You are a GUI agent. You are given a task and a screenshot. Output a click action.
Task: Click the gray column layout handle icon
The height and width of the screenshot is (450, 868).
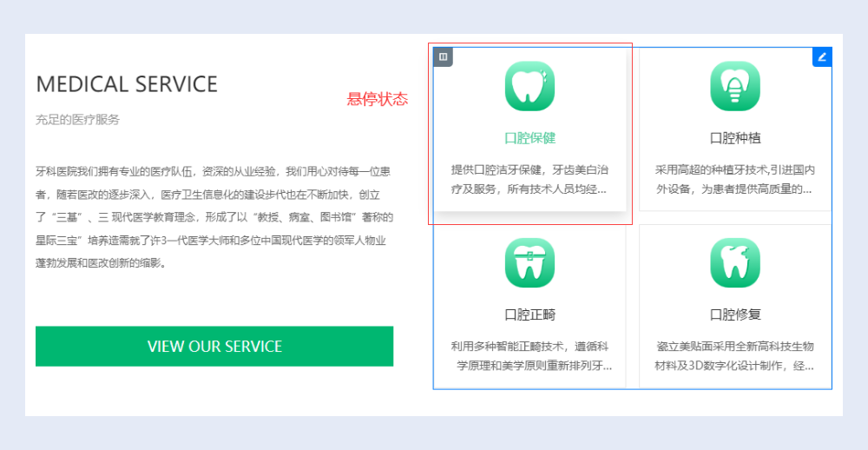444,57
